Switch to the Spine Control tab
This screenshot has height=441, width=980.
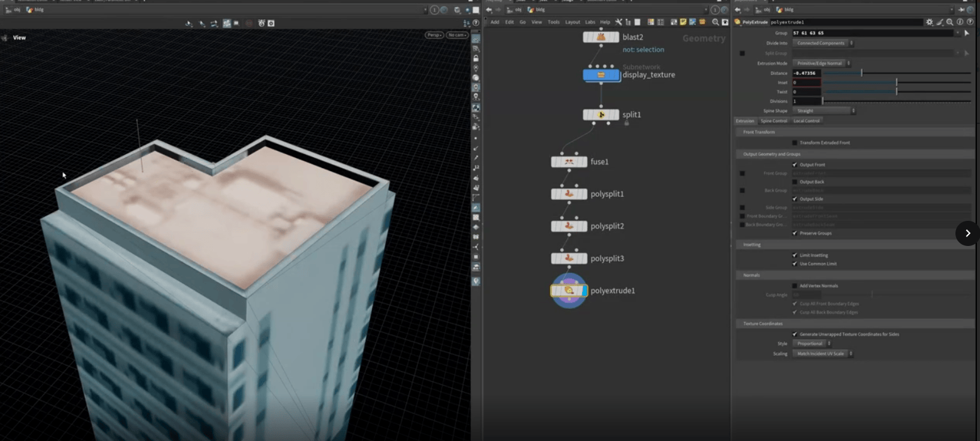[x=774, y=121]
